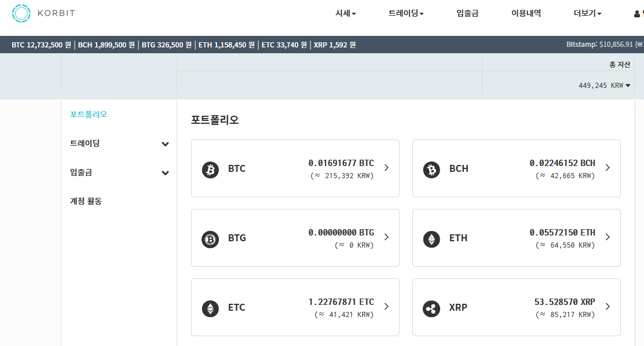This screenshot has width=644, height=346.
Task: Click the user account icon in header
Action: [x=638, y=14]
